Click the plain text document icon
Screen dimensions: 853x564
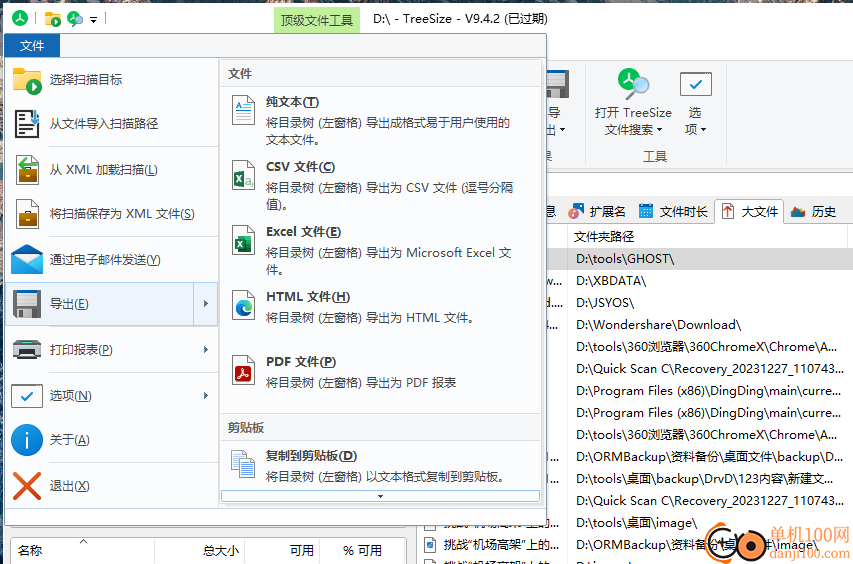[243, 110]
